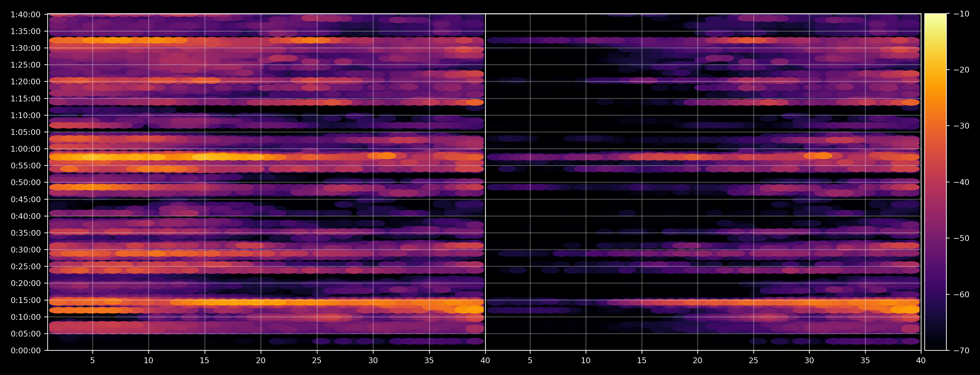Pick the 0:05:00 time label
The height and width of the screenshot is (375, 980).
26,334
